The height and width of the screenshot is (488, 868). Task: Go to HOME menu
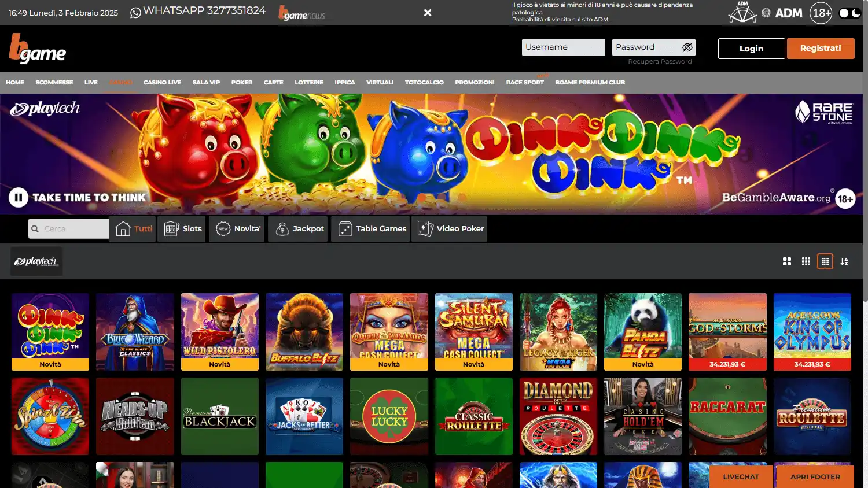[x=15, y=82]
